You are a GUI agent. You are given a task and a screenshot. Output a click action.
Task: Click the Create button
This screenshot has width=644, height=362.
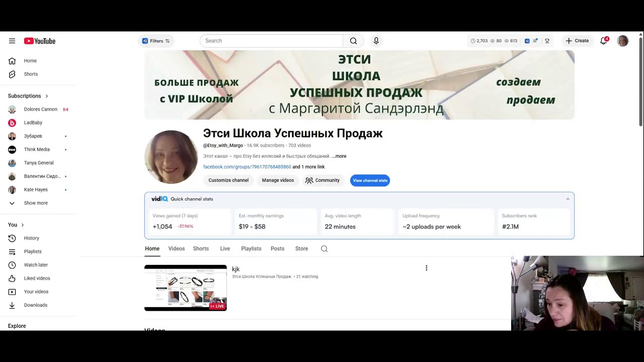tap(577, 41)
